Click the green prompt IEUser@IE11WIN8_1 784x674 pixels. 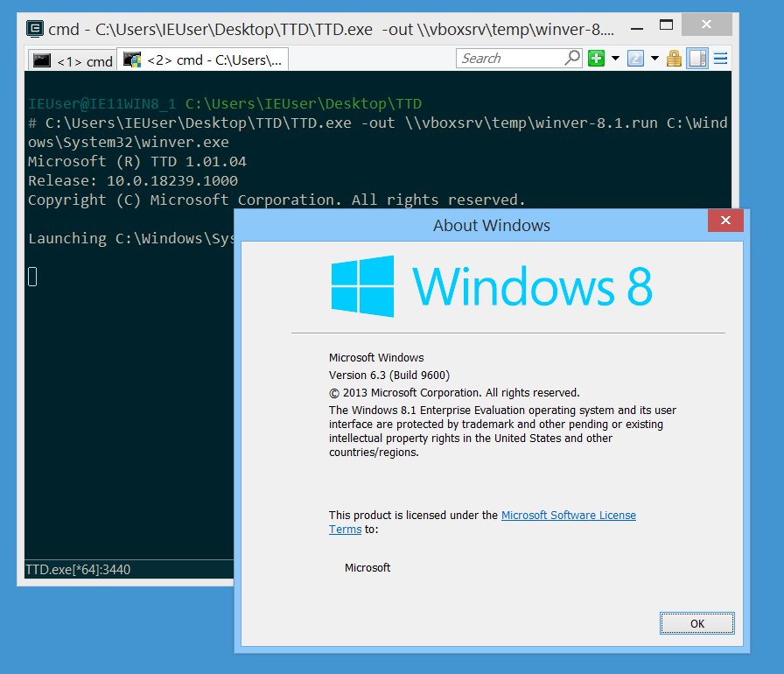pos(102,104)
